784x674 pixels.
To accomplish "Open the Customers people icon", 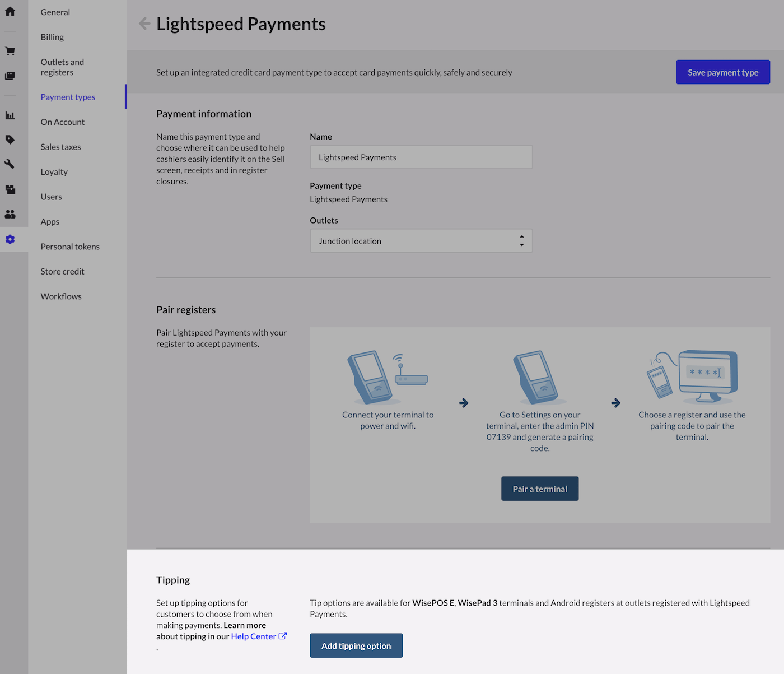I will point(10,214).
